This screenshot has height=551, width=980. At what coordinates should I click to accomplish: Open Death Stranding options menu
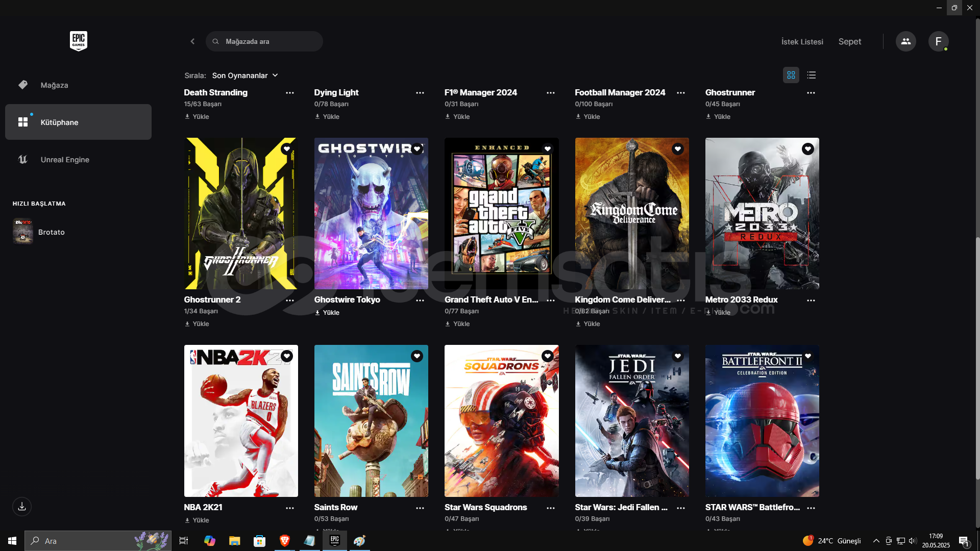click(x=289, y=93)
